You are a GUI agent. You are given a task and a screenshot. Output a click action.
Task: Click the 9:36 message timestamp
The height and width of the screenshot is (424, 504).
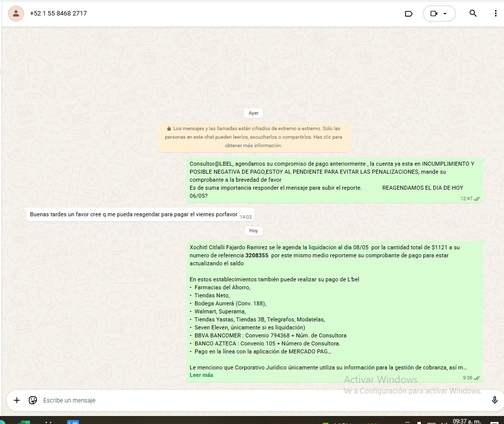point(467,378)
